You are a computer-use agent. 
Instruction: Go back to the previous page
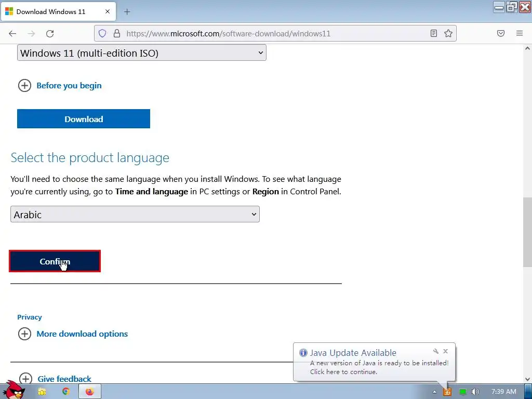[12, 33]
